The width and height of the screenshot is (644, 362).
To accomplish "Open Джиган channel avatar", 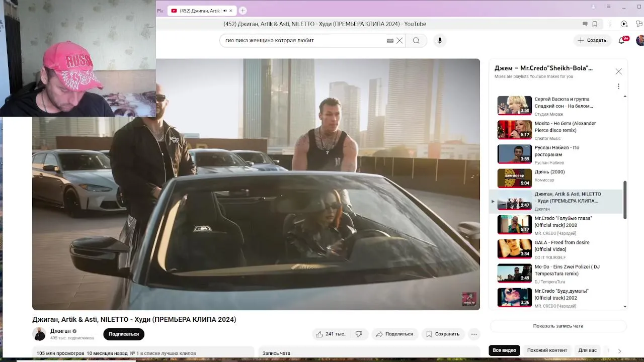I will tap(39, 334).
